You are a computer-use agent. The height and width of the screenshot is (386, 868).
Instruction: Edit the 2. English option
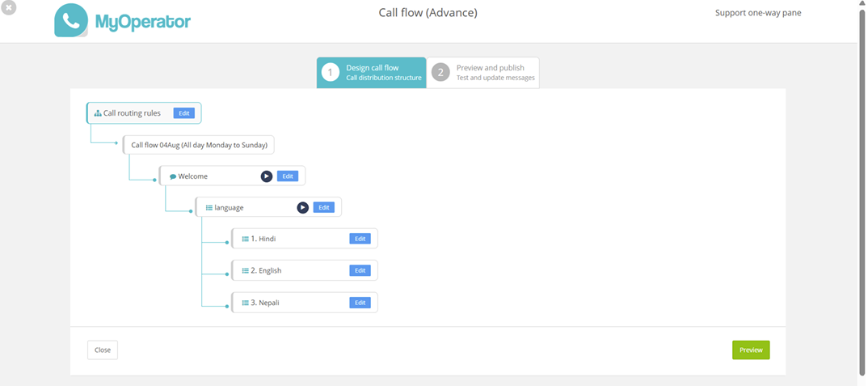360,270
